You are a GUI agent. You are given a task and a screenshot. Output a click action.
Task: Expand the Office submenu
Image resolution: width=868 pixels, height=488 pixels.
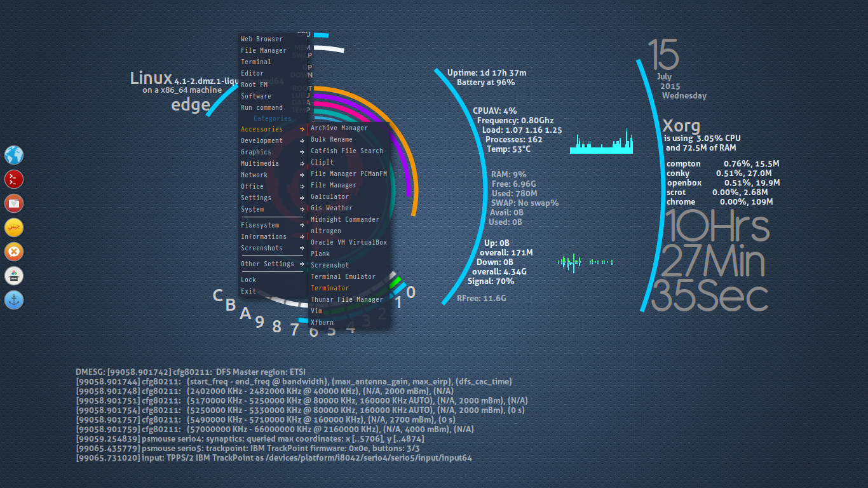273,186
